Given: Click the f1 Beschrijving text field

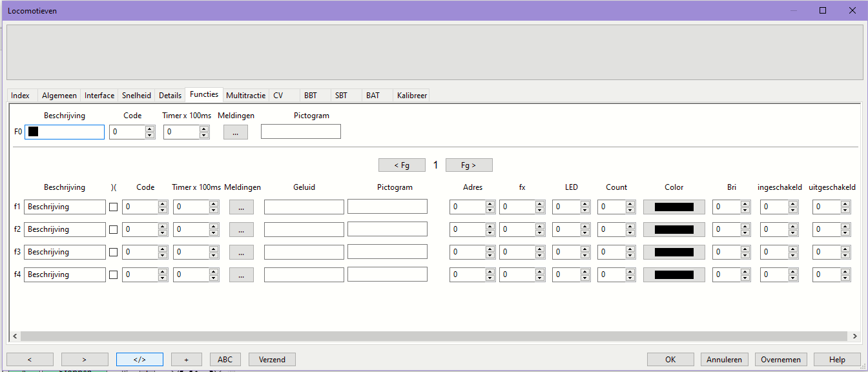Looking at the screenshot, I should point(65,207).
